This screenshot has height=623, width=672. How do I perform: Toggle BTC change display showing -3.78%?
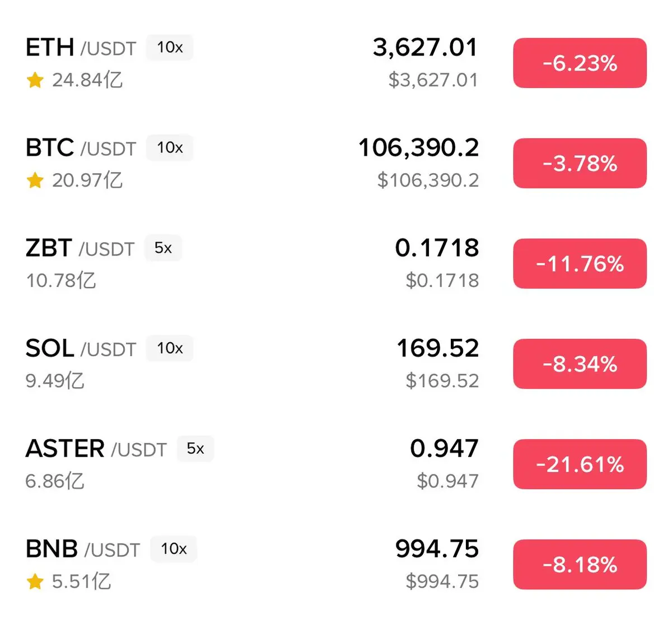point(580,164)
